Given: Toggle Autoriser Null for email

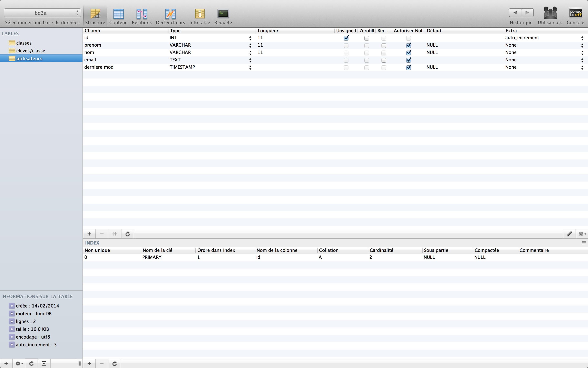Looking at the screenshot, I should point(409,60).
